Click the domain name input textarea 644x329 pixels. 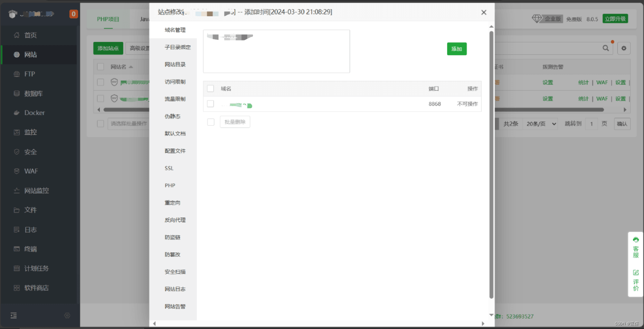[276, 52]
